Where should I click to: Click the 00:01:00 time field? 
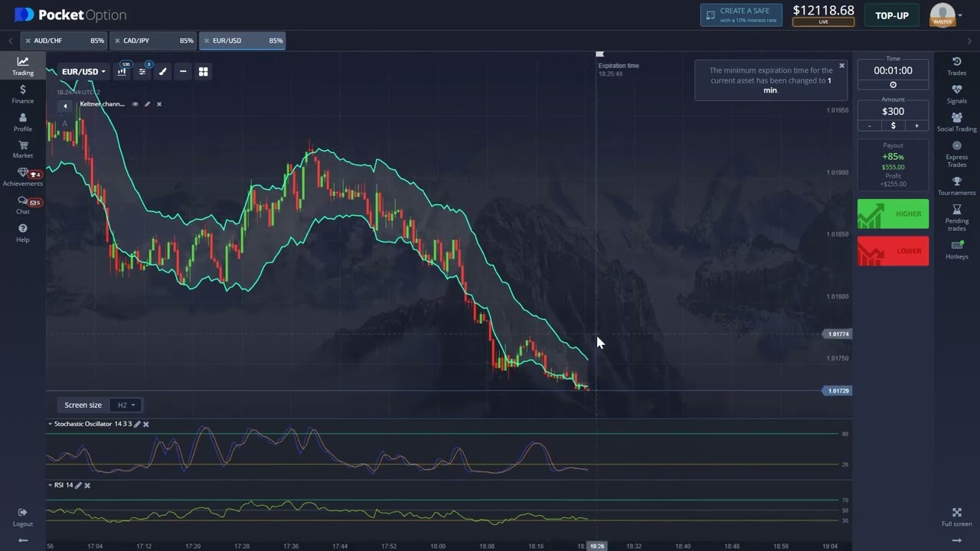tap(893, 70)
